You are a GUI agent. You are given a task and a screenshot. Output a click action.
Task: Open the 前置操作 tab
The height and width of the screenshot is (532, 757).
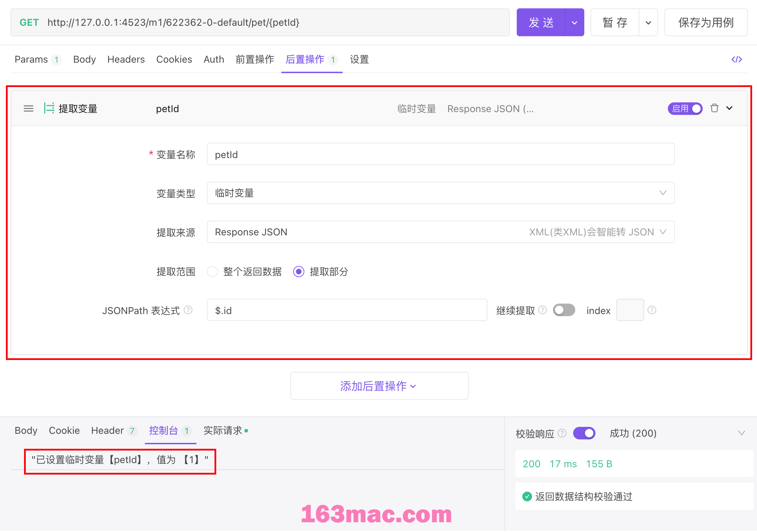coord(255,60)
